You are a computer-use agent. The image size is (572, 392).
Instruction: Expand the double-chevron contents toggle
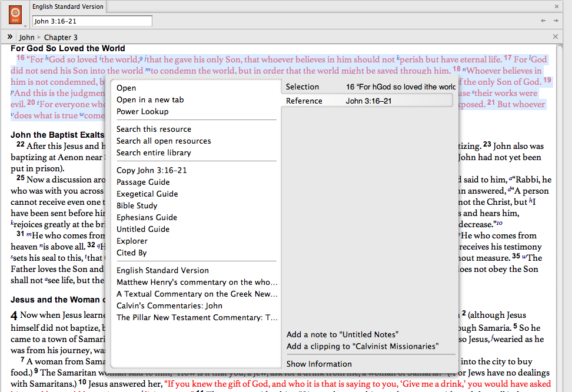[10, 36]
